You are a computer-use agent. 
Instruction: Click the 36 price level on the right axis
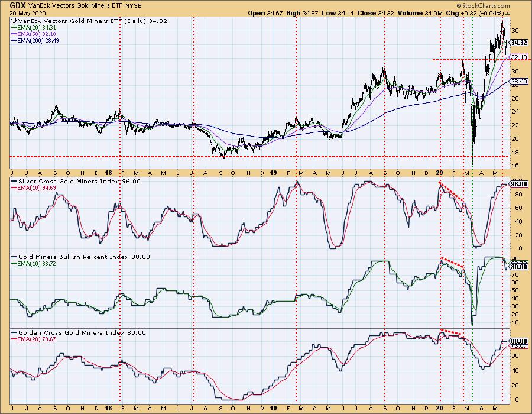pos(515,31)
